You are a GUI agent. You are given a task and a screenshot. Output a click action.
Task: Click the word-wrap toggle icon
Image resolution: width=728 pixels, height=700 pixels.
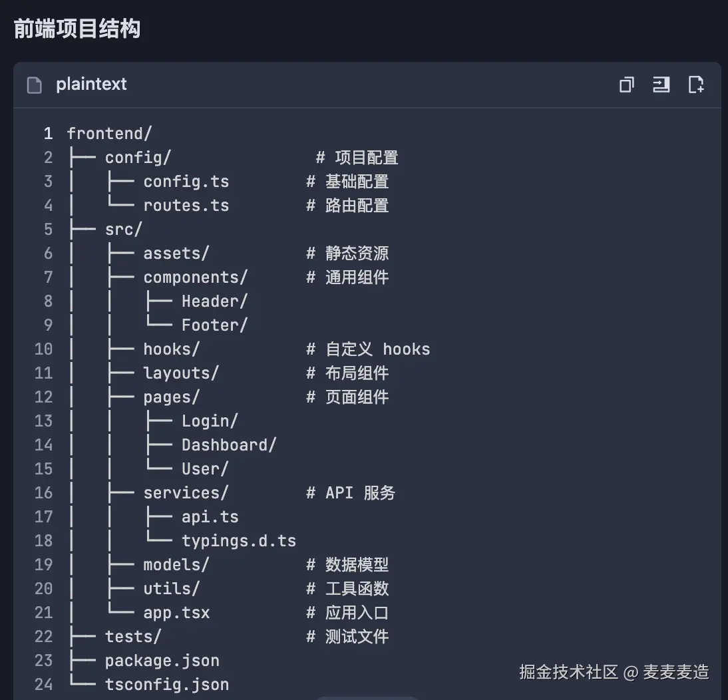661,85
